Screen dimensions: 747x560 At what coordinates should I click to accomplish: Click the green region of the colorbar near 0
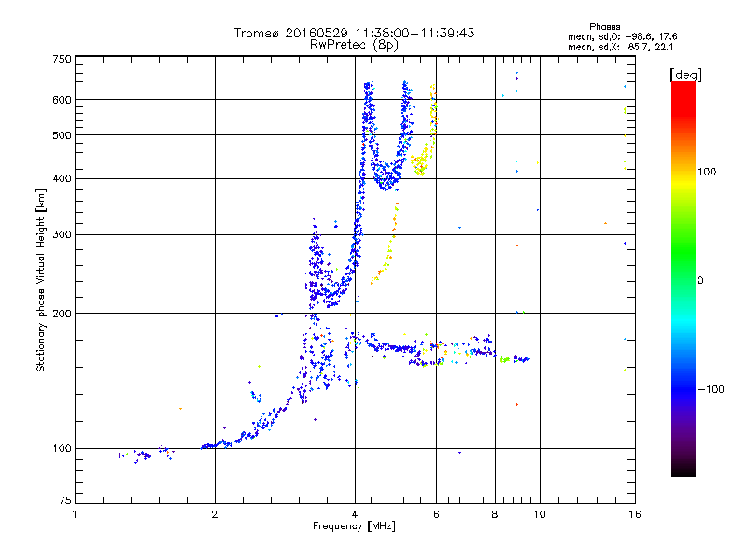pos(684,267)
